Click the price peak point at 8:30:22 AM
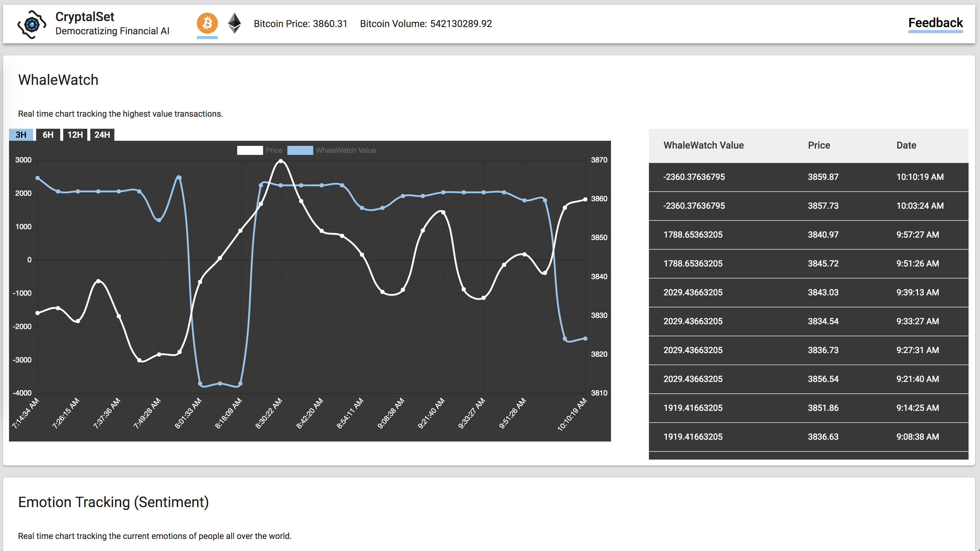 tap(281, 161)
